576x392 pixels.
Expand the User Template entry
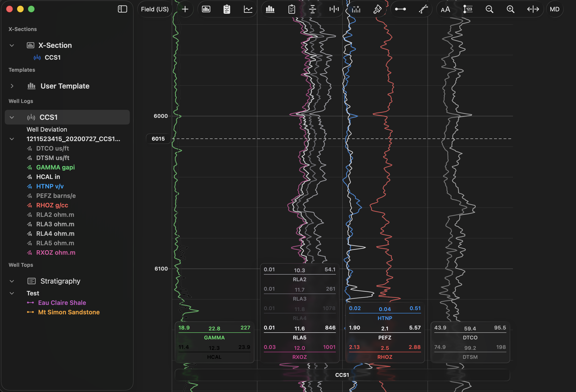(12, 86)
